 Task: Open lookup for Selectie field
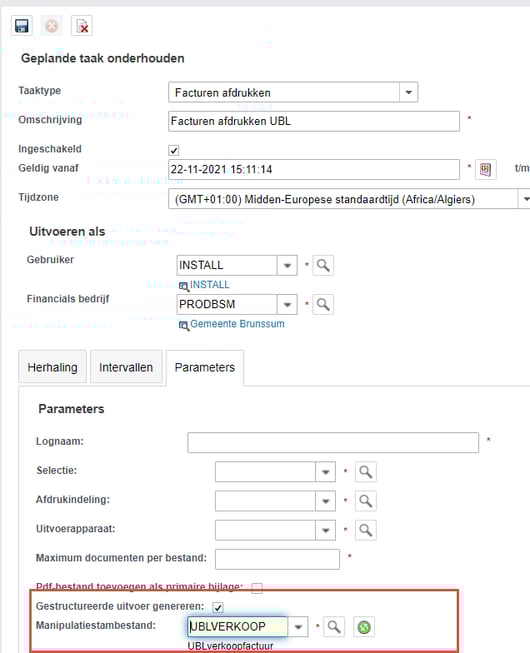366,472
